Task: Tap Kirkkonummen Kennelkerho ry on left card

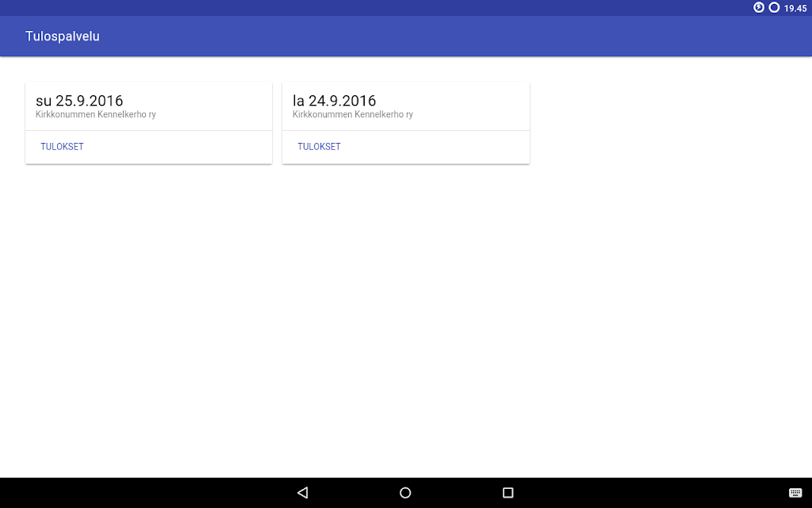Action: 95,114
